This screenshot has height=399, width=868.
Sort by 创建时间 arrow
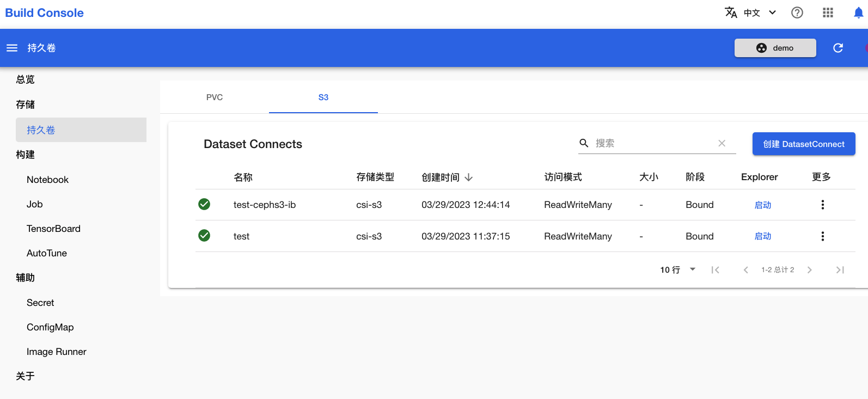pos(469,177)
